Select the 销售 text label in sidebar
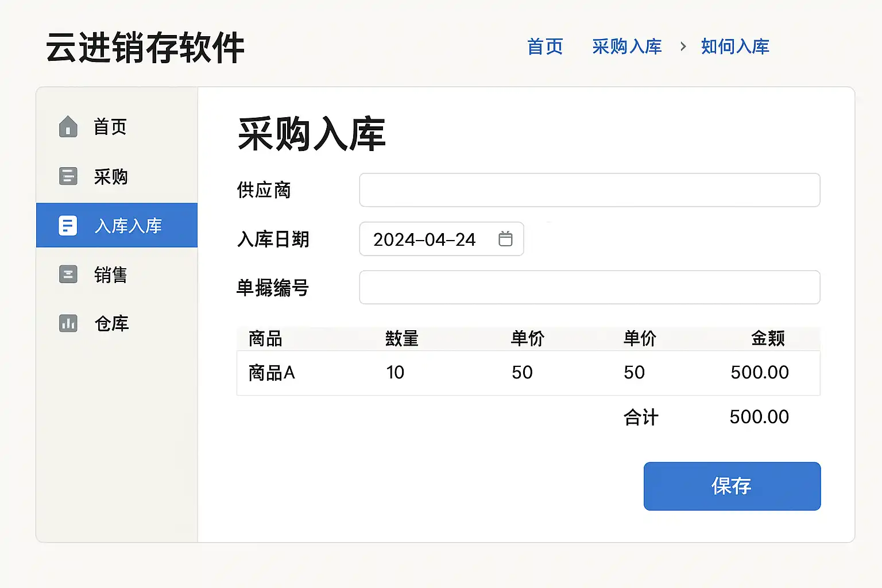 [110, 275]
